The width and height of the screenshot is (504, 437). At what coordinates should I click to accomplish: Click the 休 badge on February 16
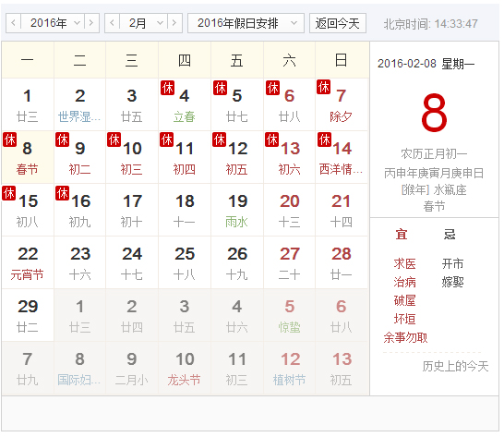tap(63, 193)
